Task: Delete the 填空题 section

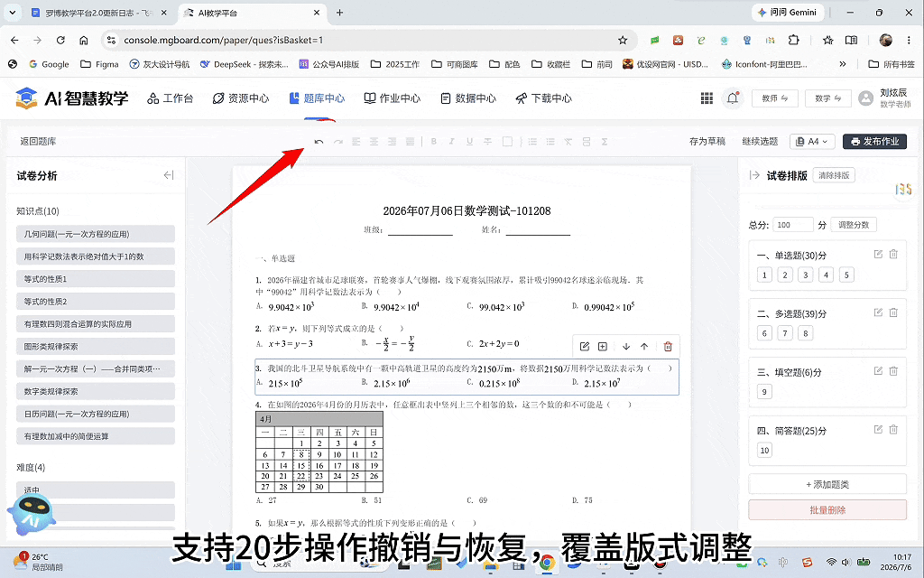Action: click(893, 371)
